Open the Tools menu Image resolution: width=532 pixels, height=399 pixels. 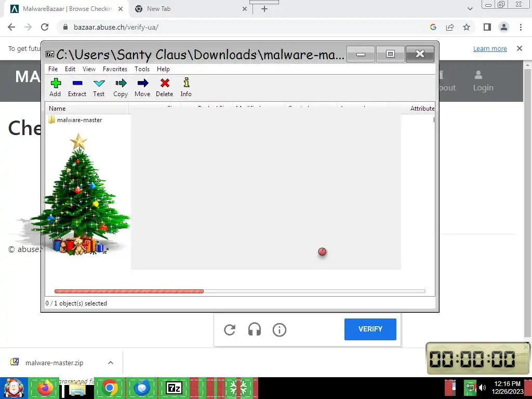click(x=142, y=69)
